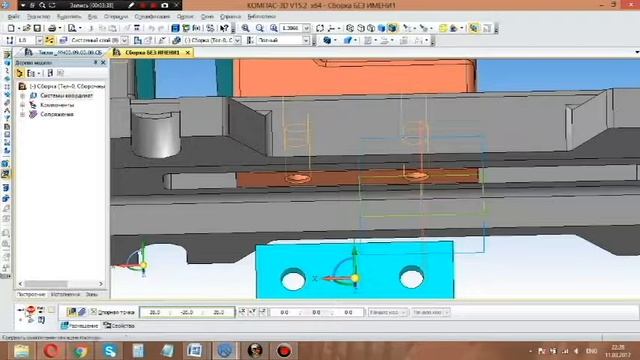The height and width of the screenshot is (360, 640).
Task: Toggle the Y axis lock button
Action: coord(252,312)
